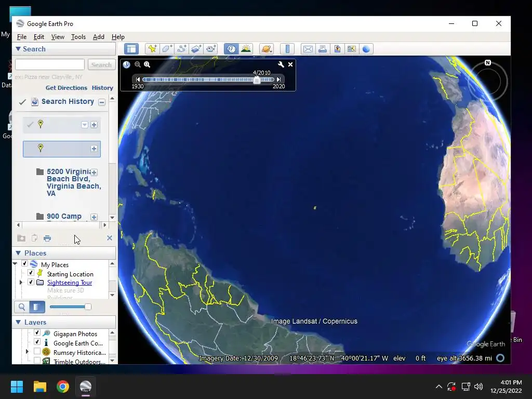Uncheck the My Places checkbox

[x=24, y=263]
